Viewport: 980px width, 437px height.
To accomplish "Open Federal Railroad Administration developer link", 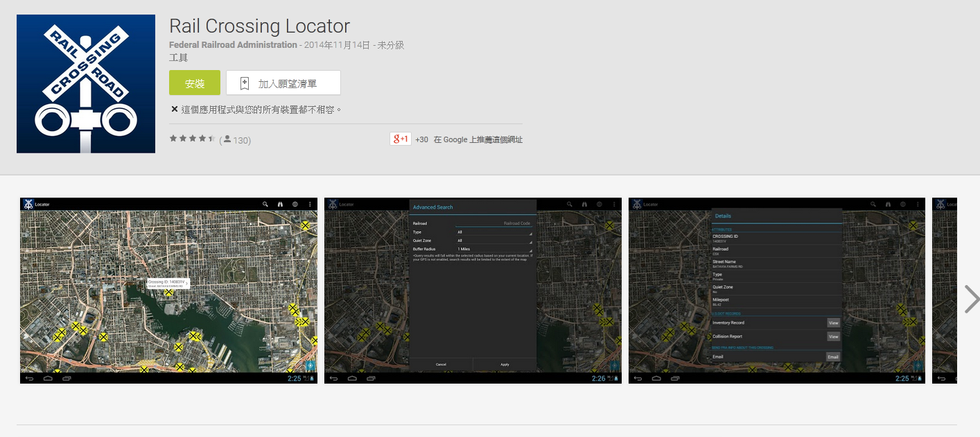I will (x=233, y=45).
